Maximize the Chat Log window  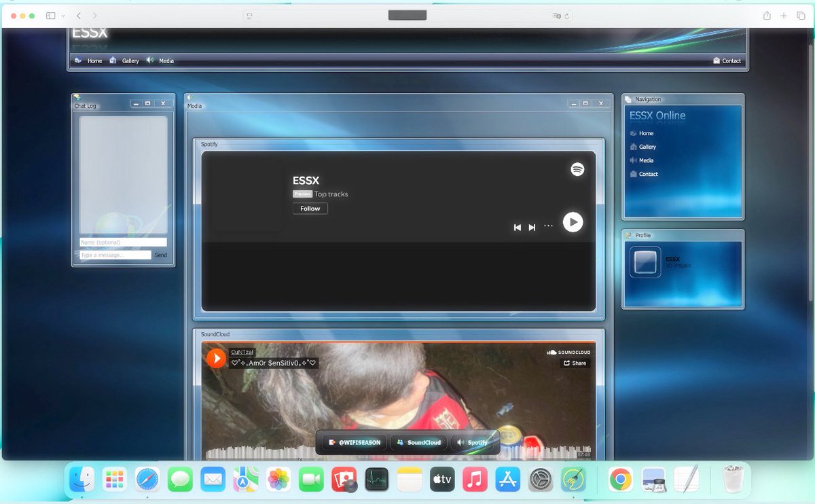(148, 103)
